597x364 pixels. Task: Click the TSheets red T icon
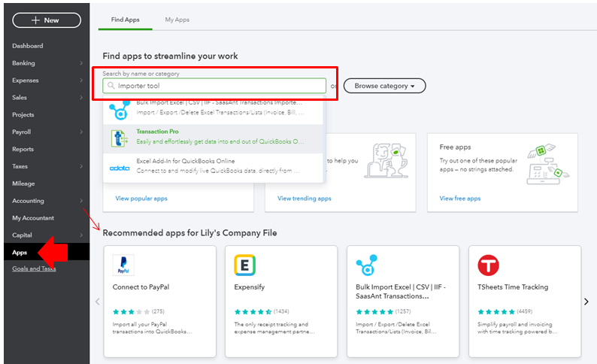pos(488,265)
